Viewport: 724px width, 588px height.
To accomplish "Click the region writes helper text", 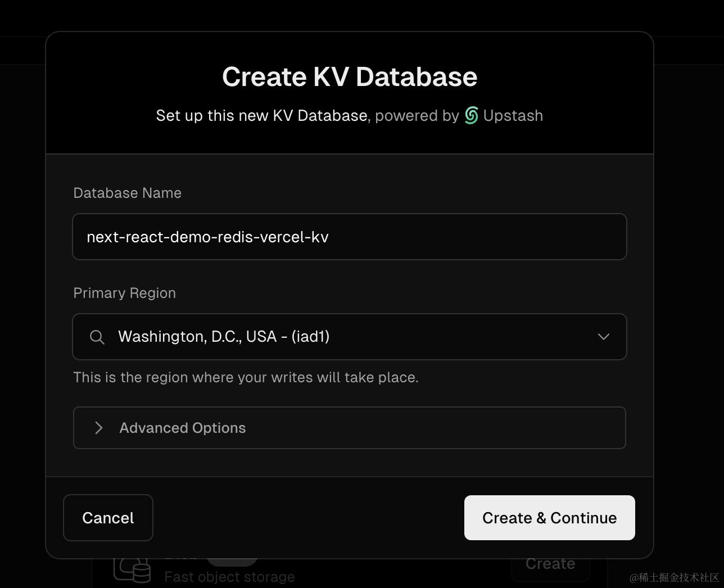I will point(246,377).
